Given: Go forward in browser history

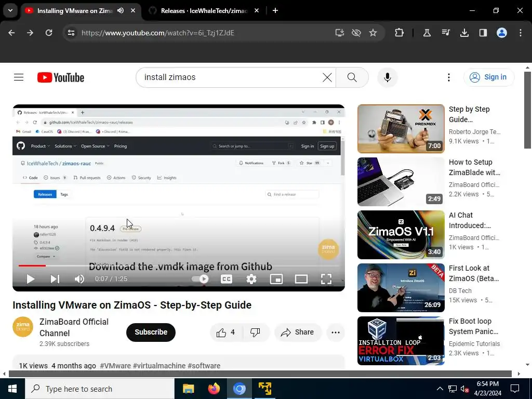Looking at the screenshot, I should point(30,33).
